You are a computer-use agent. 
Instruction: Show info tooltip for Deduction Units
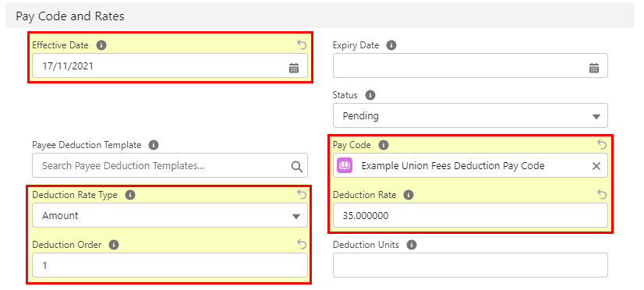click(x=412, y=245)
